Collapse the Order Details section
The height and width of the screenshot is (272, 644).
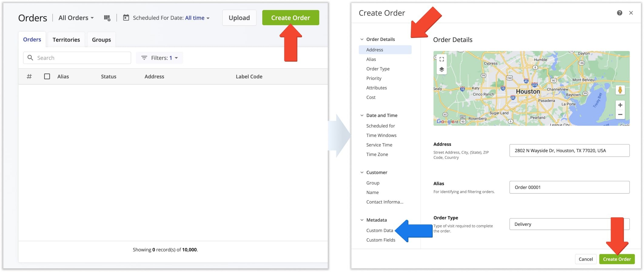[362, 39]
